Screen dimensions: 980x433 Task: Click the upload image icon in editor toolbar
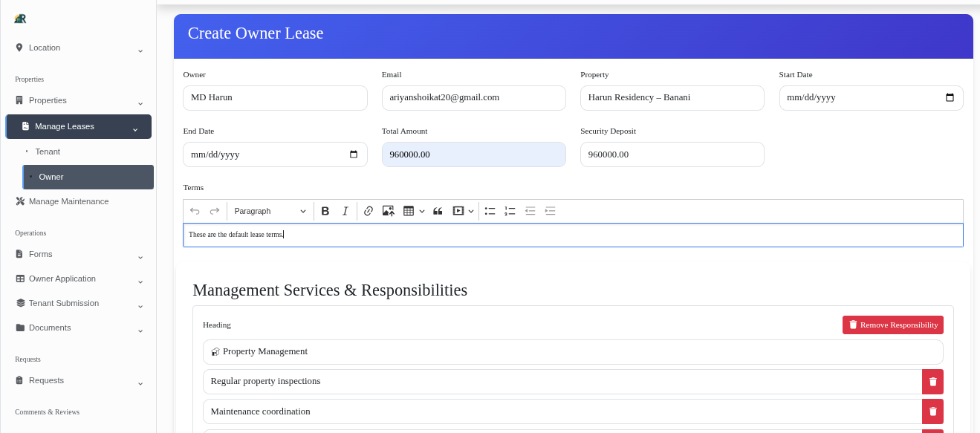coord(388,212)
